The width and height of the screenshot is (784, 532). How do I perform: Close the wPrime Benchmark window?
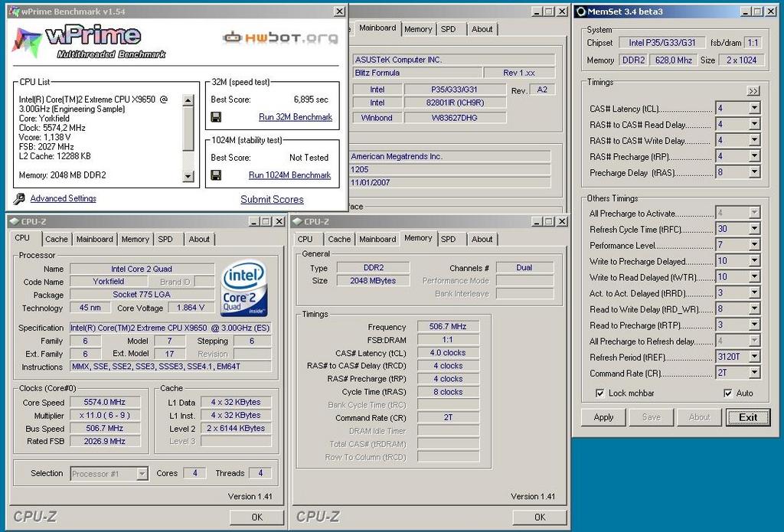click(x=339, y=11)
